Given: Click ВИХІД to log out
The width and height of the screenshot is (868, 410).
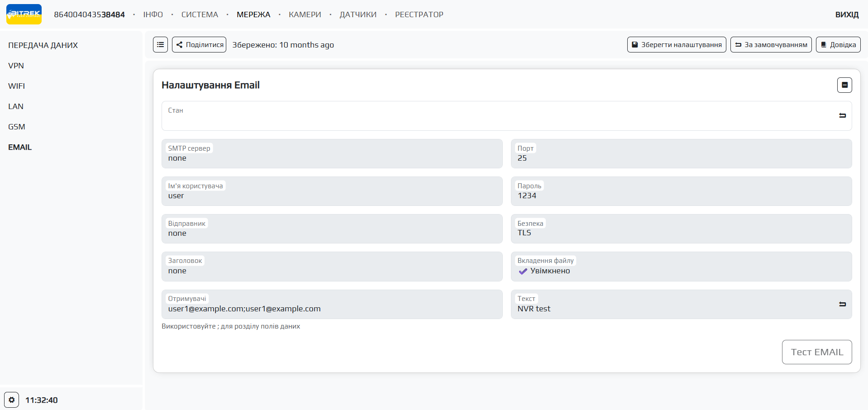Looking at the screenshot, I should click(846, 14).
